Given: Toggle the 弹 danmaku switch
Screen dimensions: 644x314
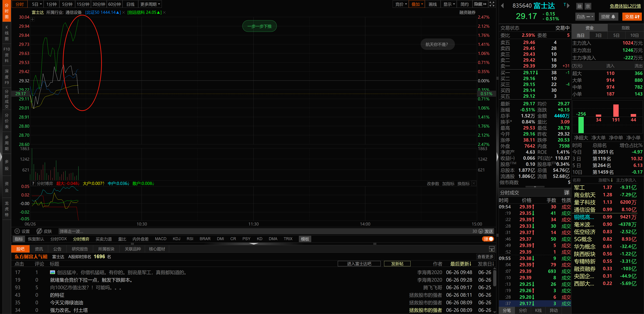Looking at the screenshot, I should click(x=488, y=239).
